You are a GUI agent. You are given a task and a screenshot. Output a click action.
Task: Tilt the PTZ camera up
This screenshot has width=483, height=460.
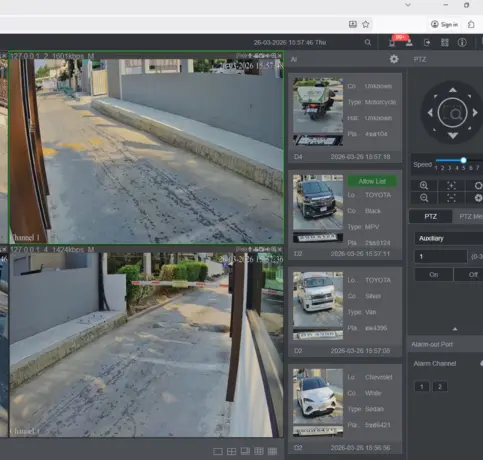453,90
